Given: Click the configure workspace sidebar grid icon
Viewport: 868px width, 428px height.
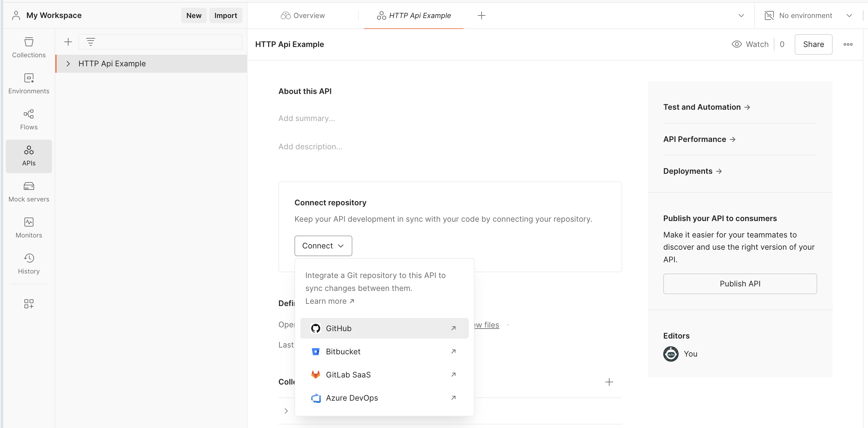Looking at the screenshot, I should pos(29,303).
